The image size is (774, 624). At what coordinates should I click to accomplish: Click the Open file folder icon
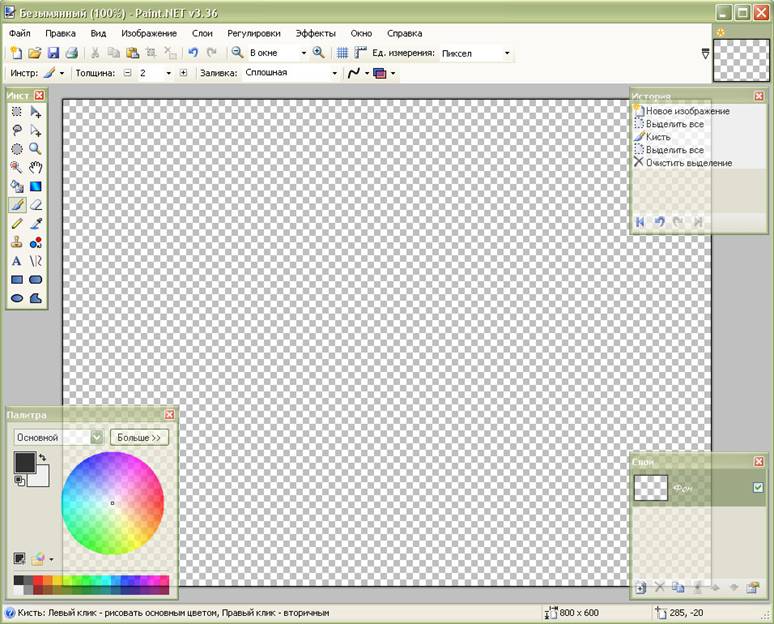(35, 53)
